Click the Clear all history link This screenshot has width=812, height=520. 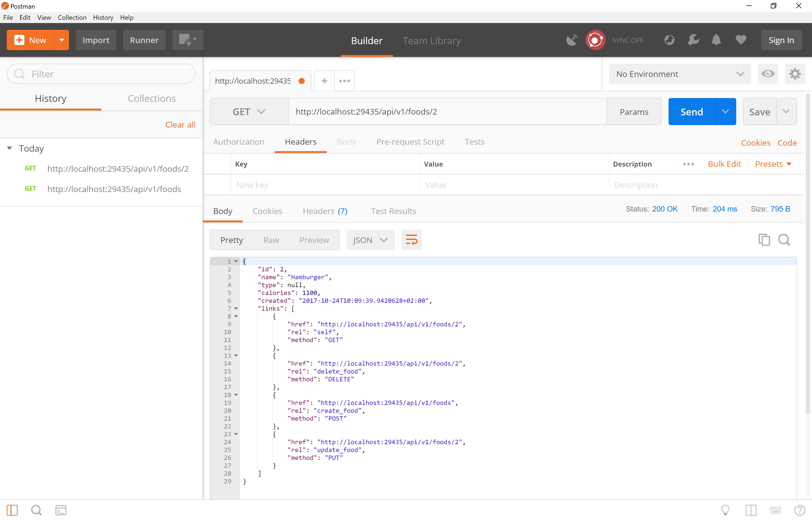coord(180,125)
